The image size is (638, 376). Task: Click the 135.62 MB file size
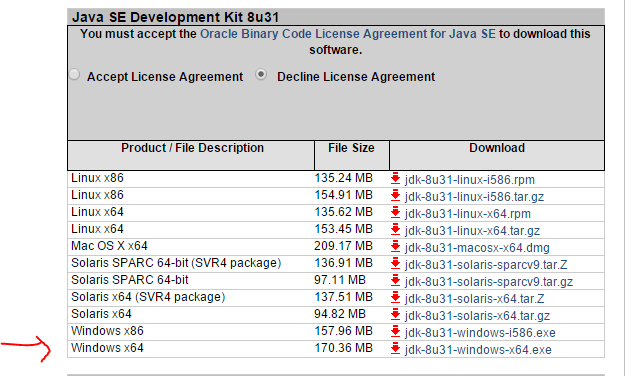pyautogui.click(x=343, y=212)
